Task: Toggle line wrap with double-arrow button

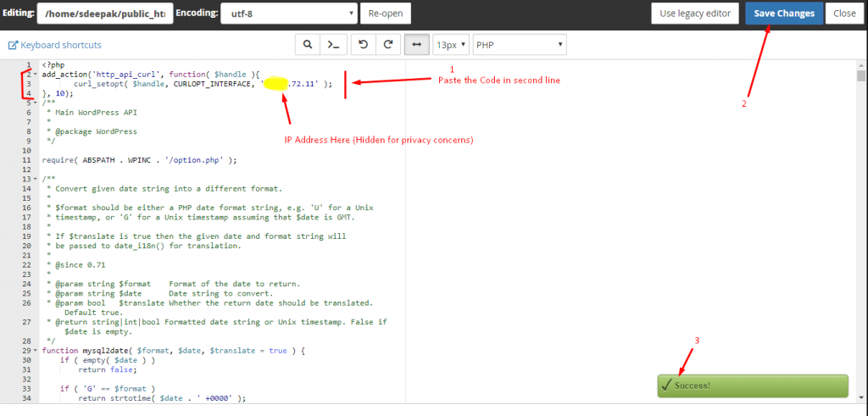Action: coord(416,45)
